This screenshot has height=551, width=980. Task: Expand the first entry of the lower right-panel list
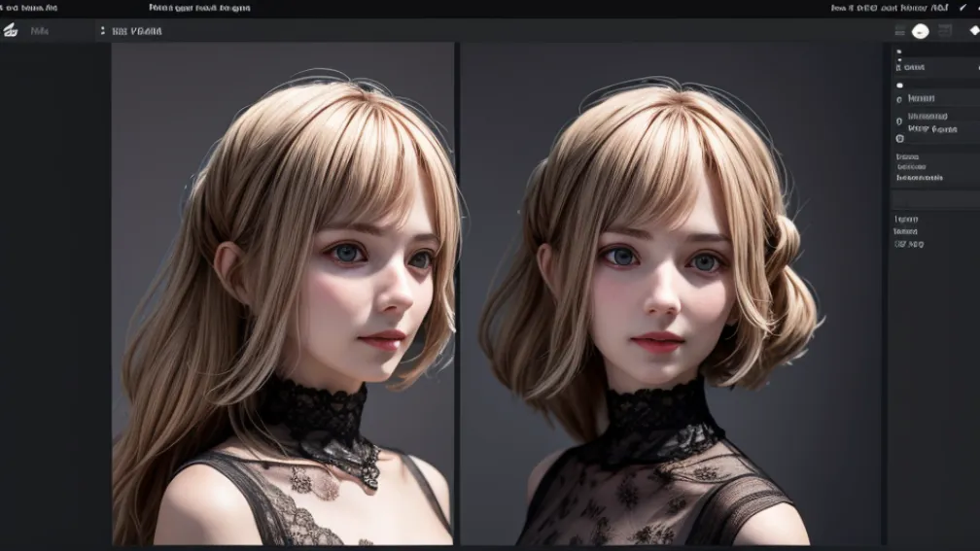coord(905,219)
